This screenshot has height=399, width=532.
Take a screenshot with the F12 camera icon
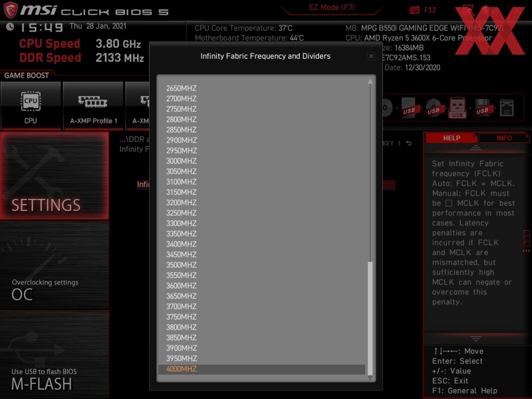[x=414, y=10]
